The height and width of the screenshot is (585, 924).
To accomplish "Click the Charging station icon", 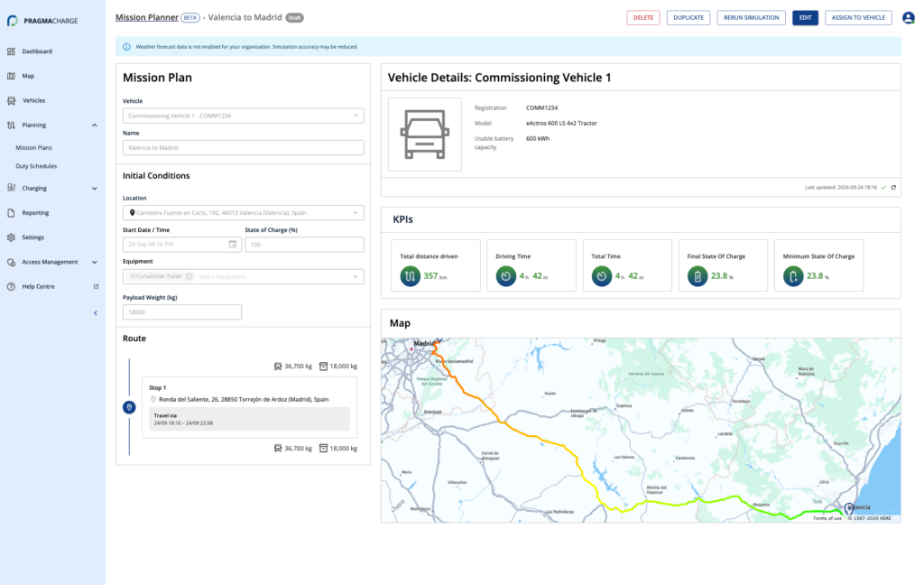I will (11, 188).
